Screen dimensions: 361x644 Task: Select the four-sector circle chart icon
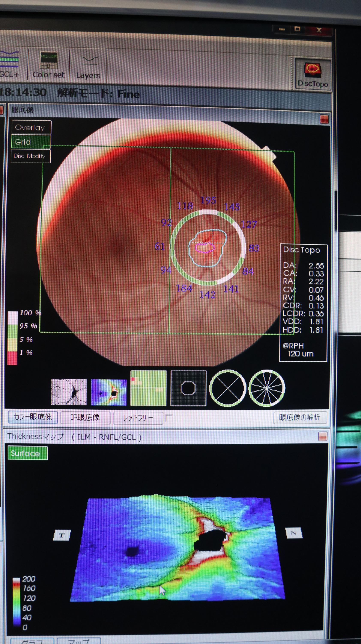point(227,388)
